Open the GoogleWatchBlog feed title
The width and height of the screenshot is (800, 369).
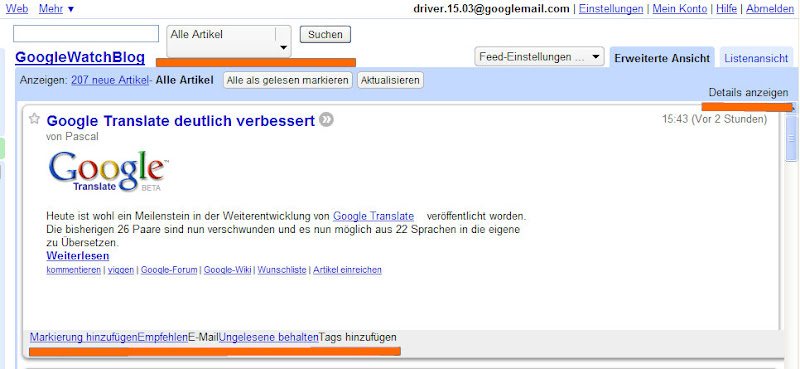point(80,58)
